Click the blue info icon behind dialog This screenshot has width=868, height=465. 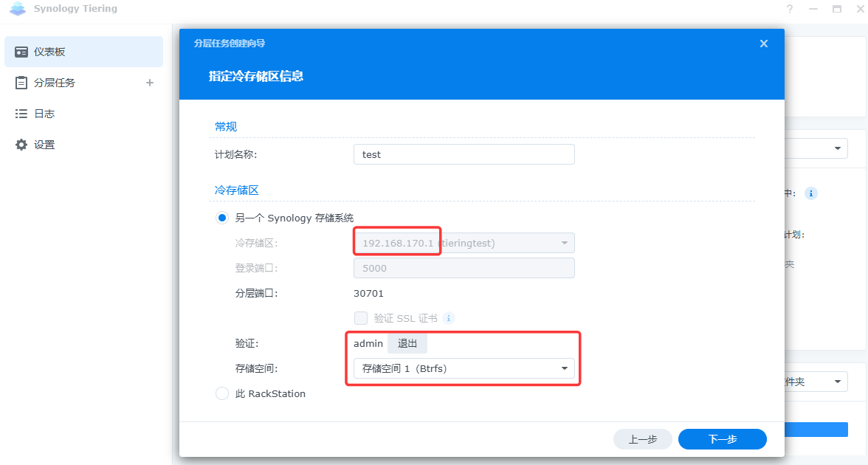[x=810, y=193]
